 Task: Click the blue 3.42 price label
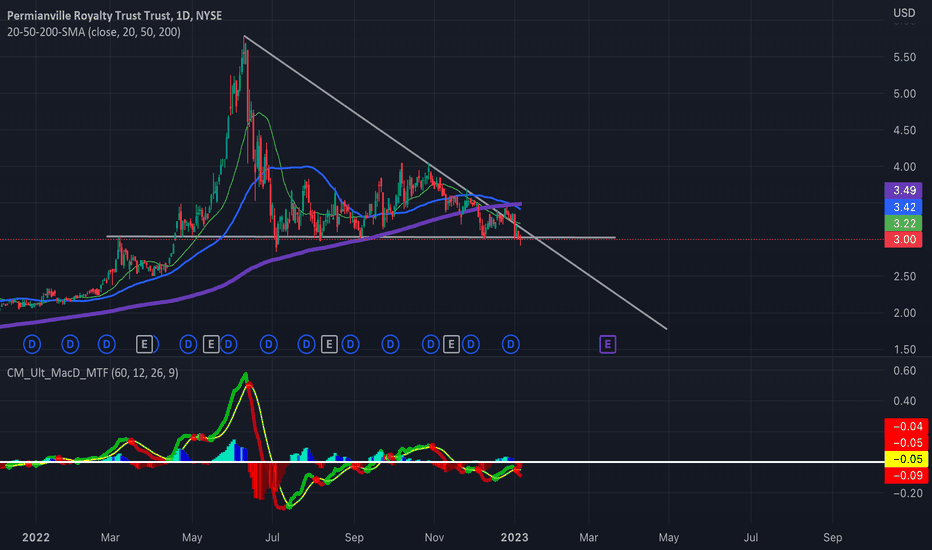[903, 207]
